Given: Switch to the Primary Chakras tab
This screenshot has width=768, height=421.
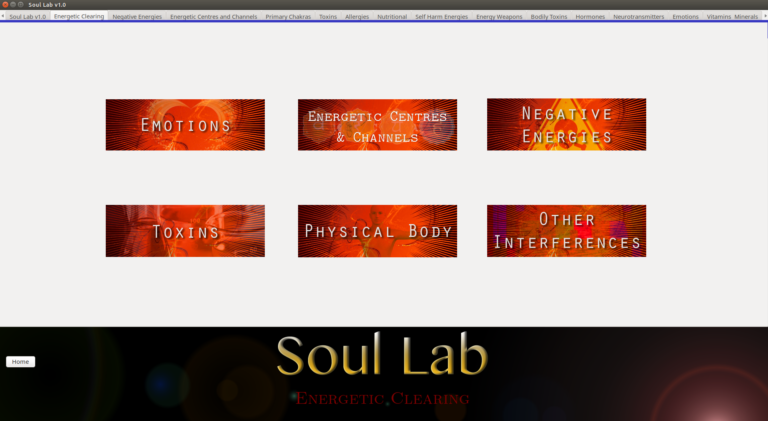Looking at the screenshot, I should click(x=288, y=17).
